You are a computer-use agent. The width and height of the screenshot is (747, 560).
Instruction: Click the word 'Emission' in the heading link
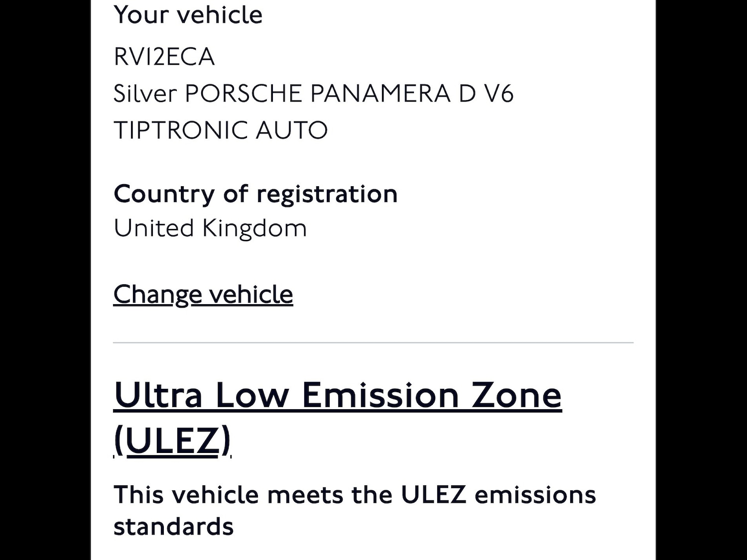pyautogui.click(x=380, y=396)
